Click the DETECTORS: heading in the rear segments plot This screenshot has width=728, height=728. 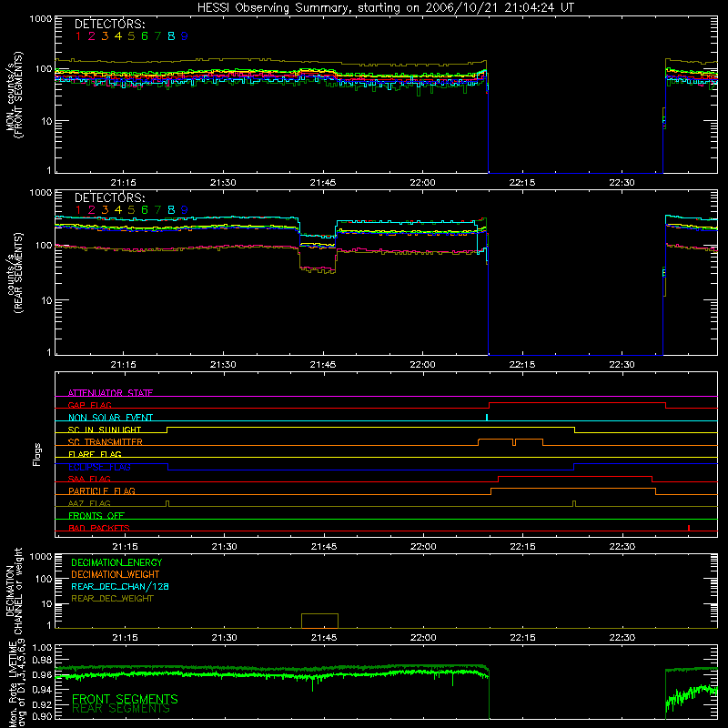109,197
